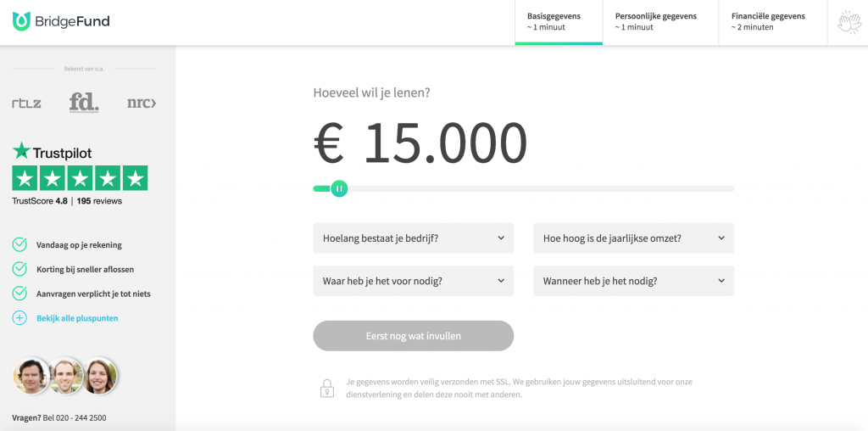Click the checkmark next to Korting bij sneller aflossen

tap(19, 269)
